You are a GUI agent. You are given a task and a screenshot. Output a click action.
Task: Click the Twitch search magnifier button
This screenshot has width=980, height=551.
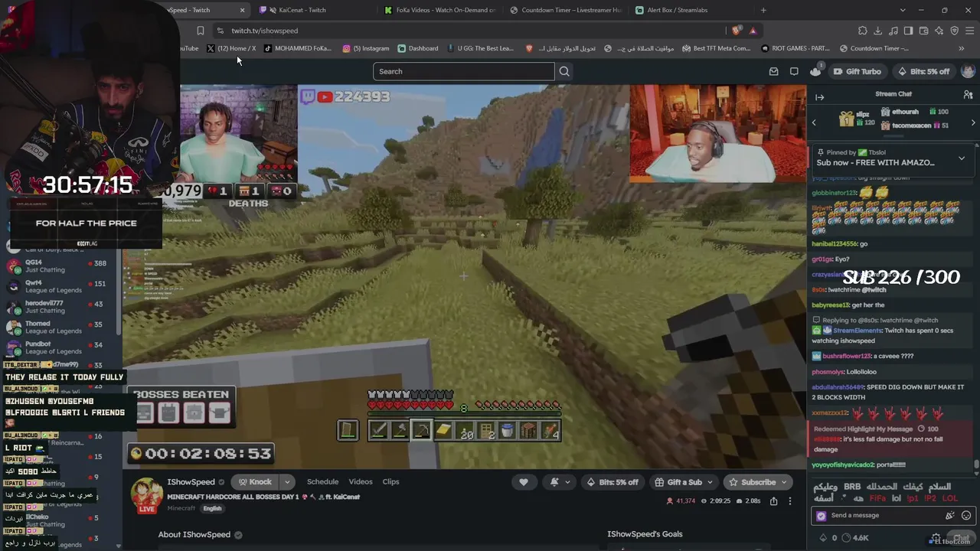(564, 71)
